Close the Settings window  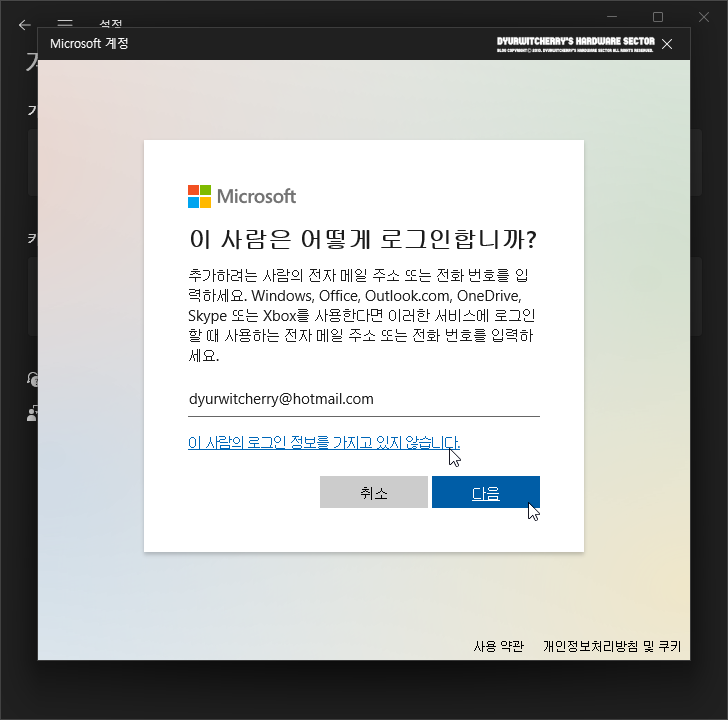tap(704, 17)
